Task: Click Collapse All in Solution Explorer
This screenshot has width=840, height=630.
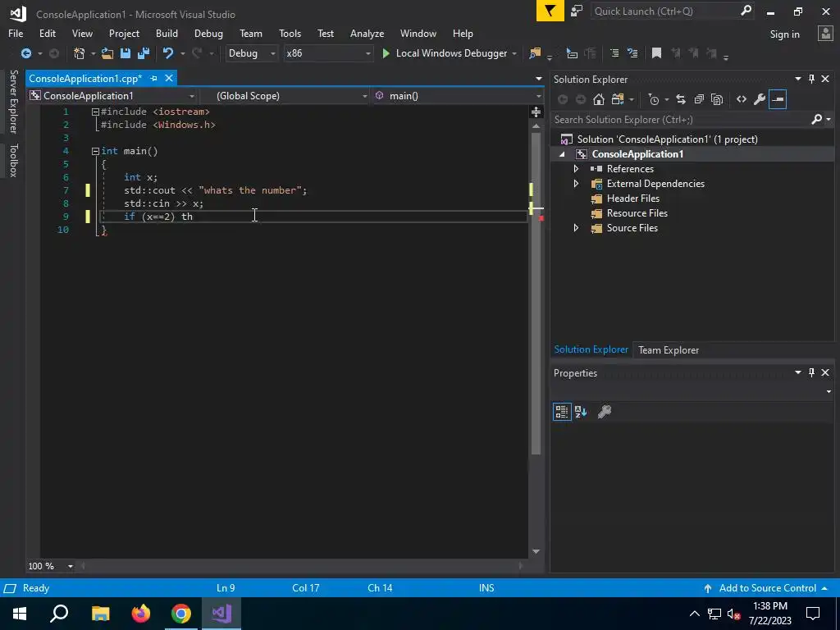Action: (x=699, y=99)
